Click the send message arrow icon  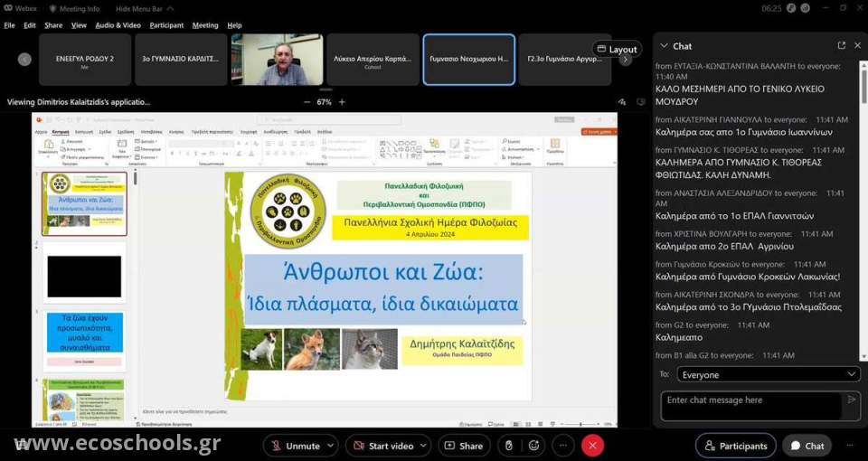[x=851, y=400]
